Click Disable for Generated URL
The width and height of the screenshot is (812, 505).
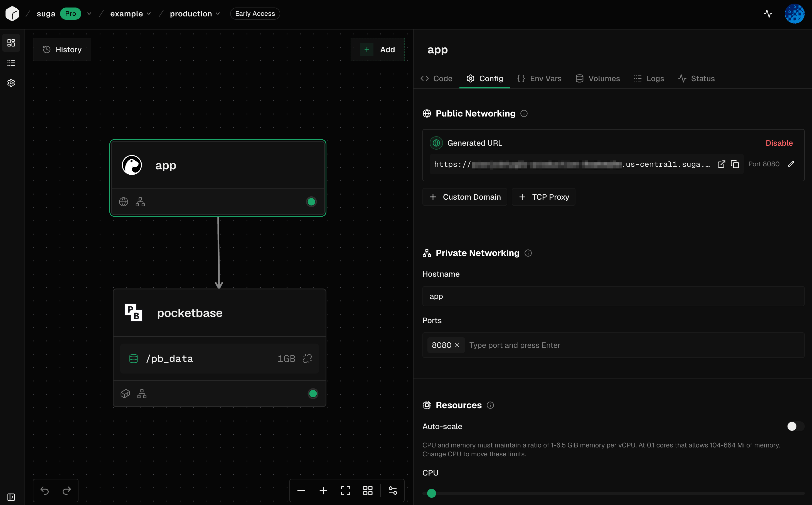779,143
